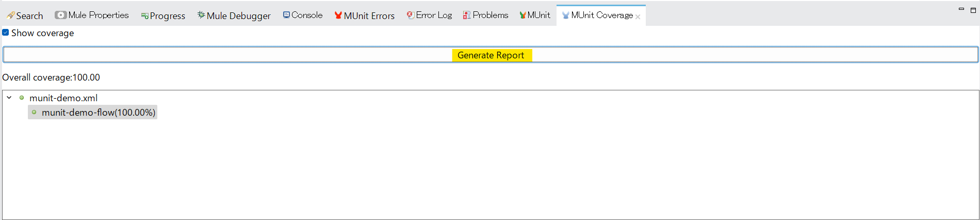Viewport: 980px width, 220px height.
Task: Click the Error Log icon
Action: point(411,15)
